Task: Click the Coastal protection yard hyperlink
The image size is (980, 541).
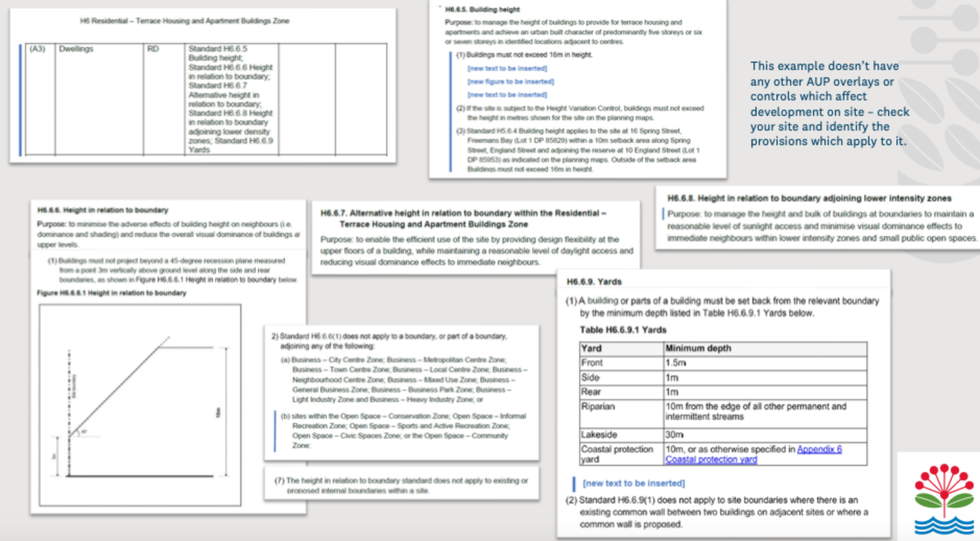Action: (x=711, y=460)
